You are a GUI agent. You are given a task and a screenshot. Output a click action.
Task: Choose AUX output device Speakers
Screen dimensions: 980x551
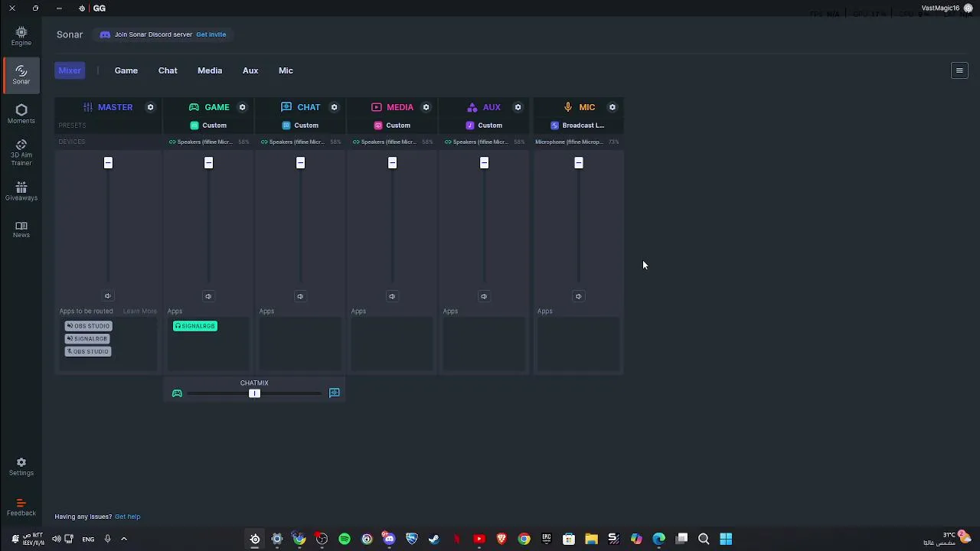click(x=484, y=142)
